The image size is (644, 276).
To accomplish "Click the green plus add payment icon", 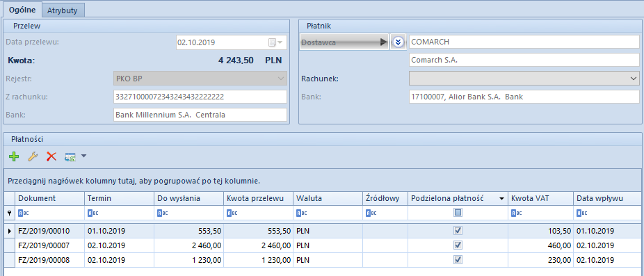I will (14, 156).
